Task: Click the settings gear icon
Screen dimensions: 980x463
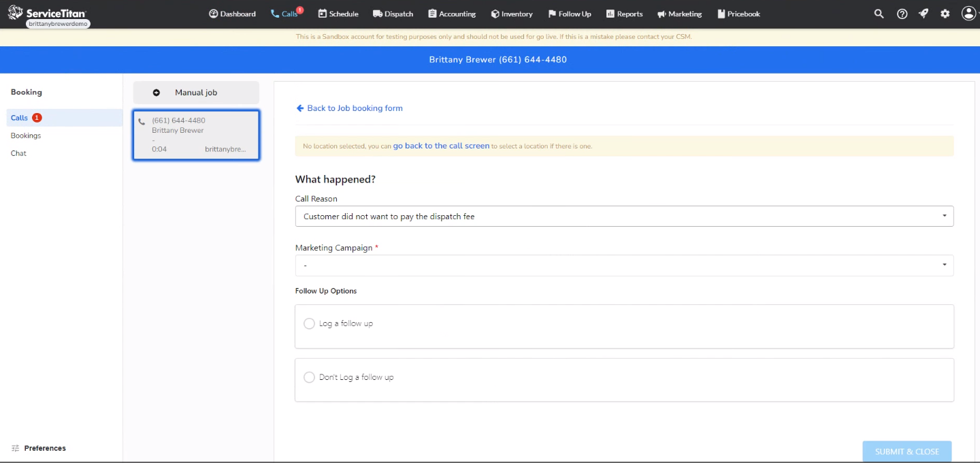Action: pos(945,13)
